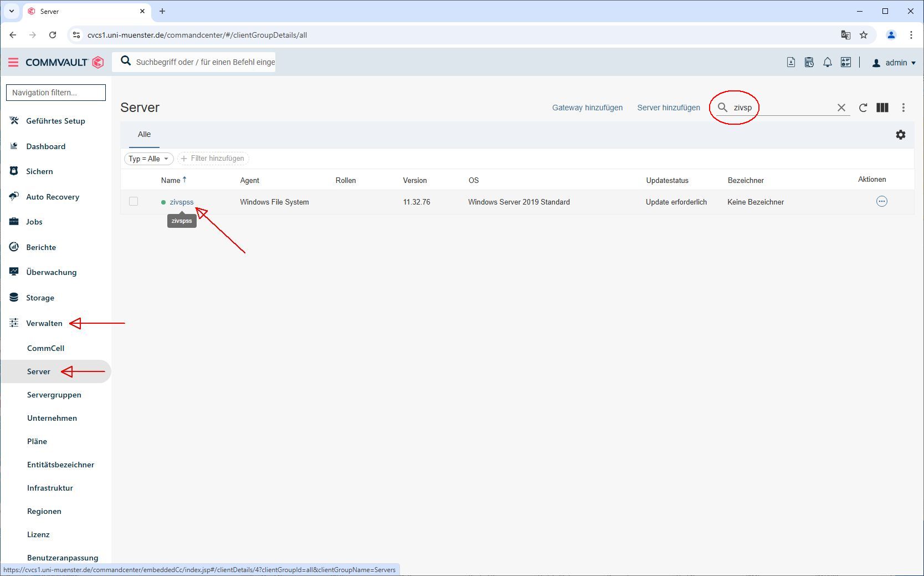Open actions menu for zivspss row
Image resolution: width=924 pixels, height=576 pixels.
click(881, 202)
